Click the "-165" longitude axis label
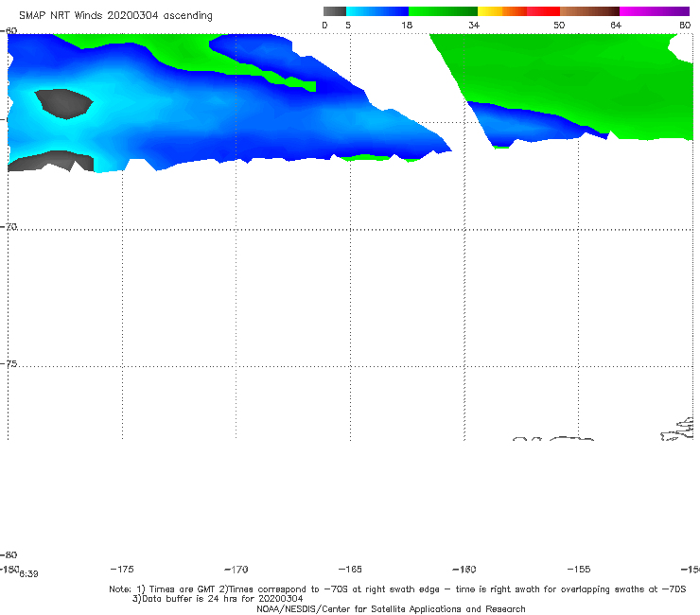 [350, 569]
